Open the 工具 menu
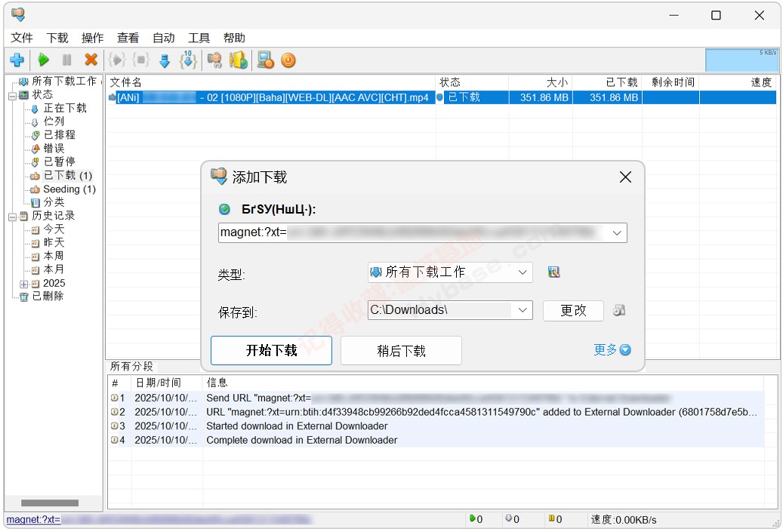 click(x=199, y=38)
